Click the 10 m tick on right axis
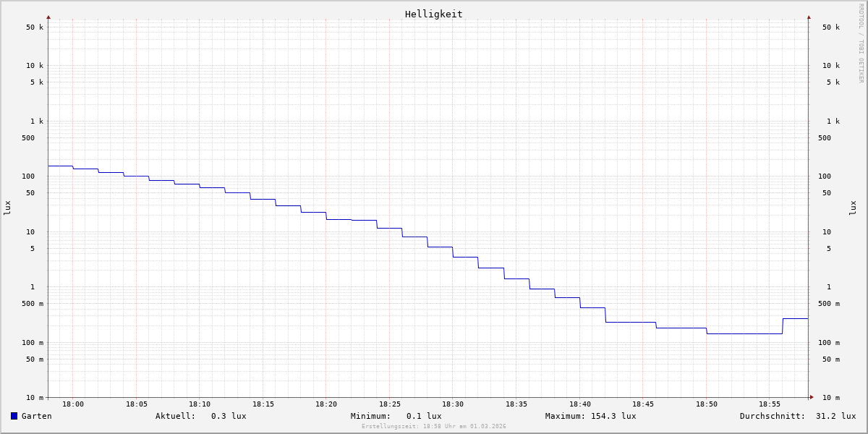This screenshot has height=434, width=868. click(830, 398)
